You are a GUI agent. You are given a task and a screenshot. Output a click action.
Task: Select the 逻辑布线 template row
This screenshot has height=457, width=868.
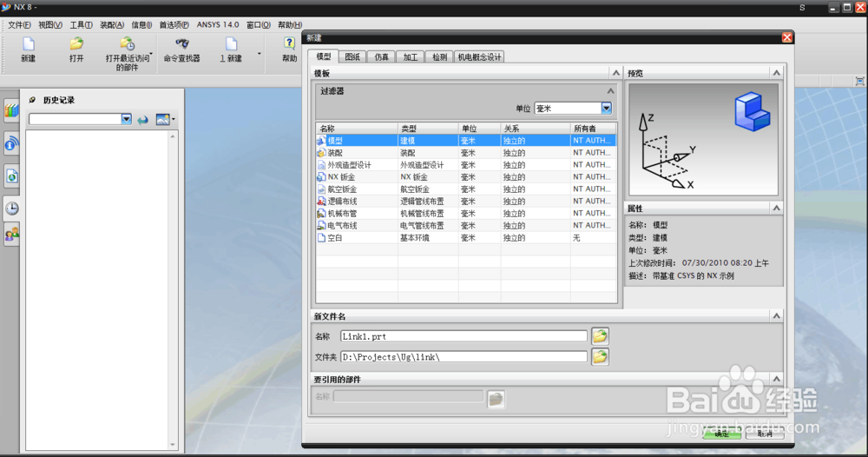(x=465, y=202)
